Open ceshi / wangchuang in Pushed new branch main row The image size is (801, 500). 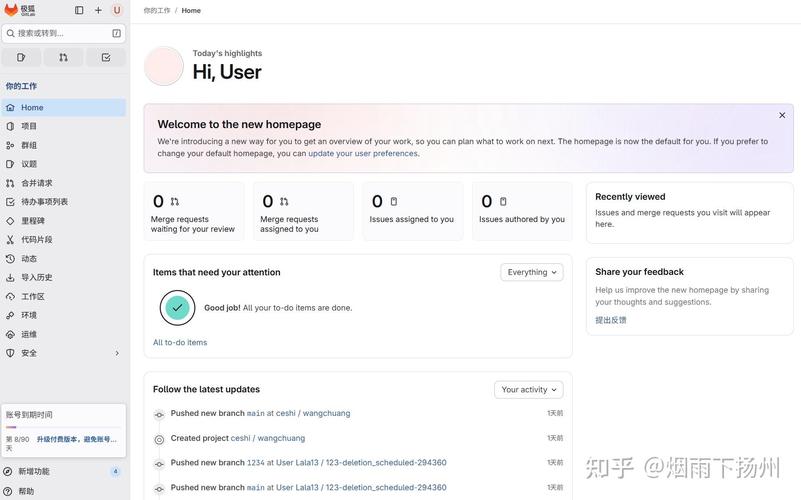(313, 413)
